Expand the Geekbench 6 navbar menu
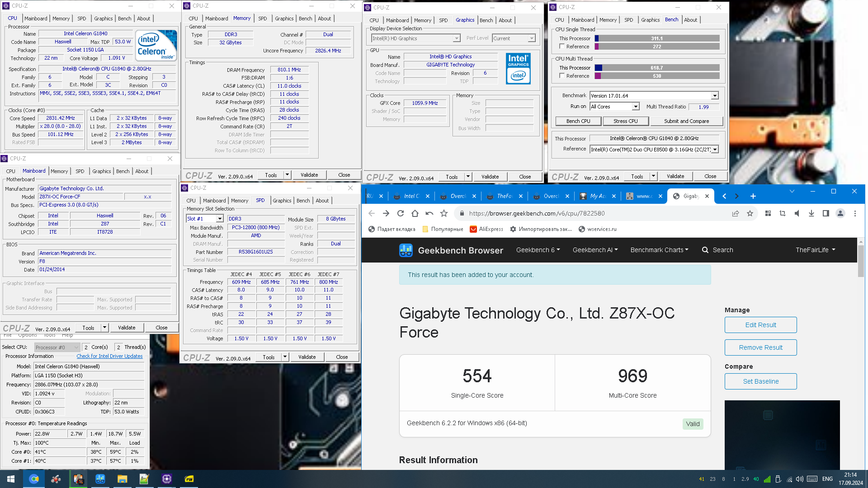 click(538, 250)
